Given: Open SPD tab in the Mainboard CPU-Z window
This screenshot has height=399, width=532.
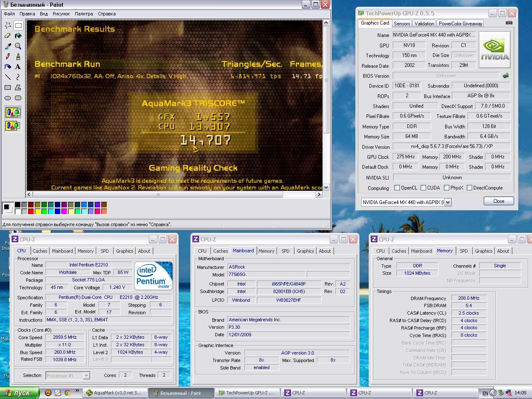Looking at the screenshot, I should point(286,251).
